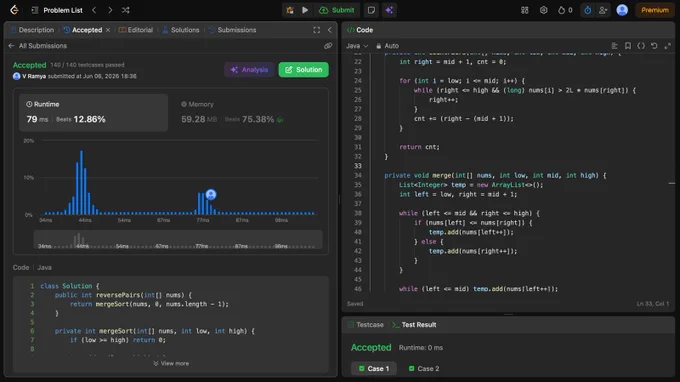The image size is (680, 382).
Task: Toggle the Auto lock setting
Action: [x=387, y=46]
